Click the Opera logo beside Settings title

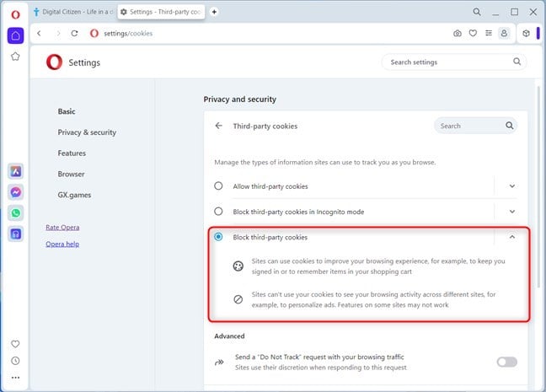54,62
